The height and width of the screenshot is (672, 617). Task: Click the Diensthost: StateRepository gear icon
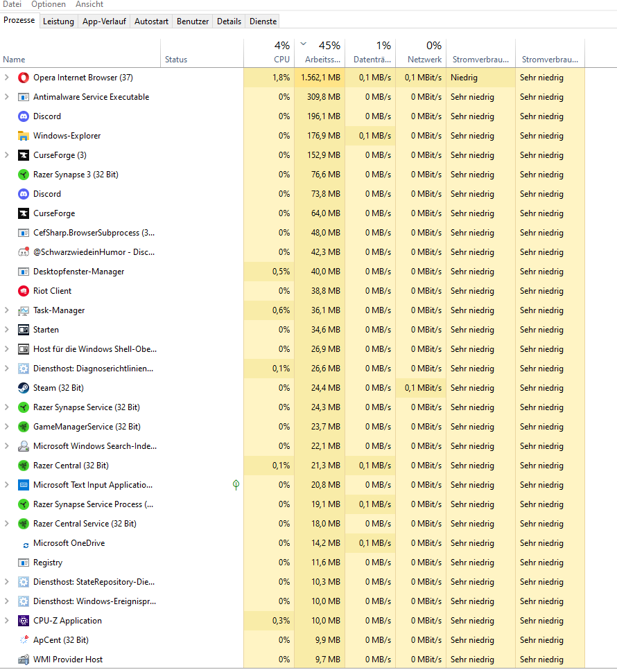[23, 581]
